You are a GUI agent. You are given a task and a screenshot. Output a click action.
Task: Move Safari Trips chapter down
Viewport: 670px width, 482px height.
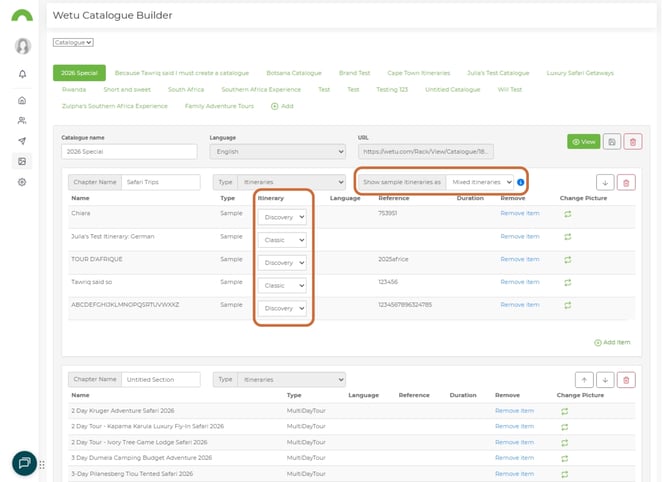(605, 182)
